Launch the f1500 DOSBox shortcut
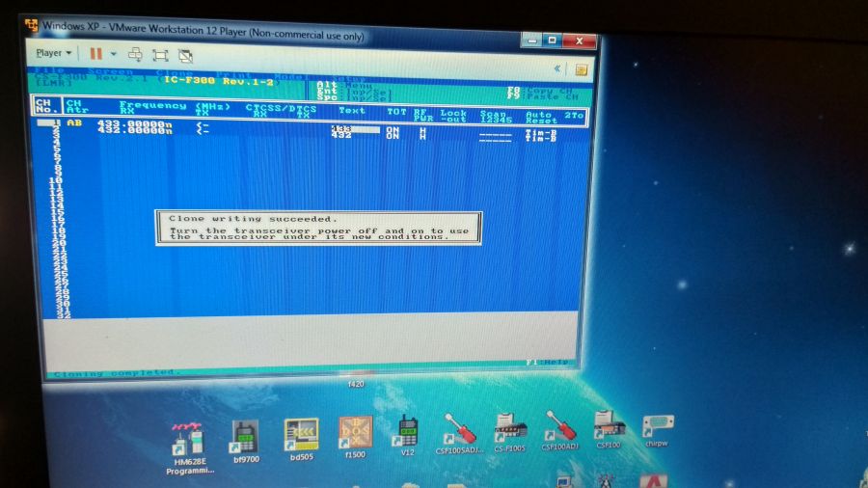The width and height of the screenshot is (868, 488). coord(354,434)
